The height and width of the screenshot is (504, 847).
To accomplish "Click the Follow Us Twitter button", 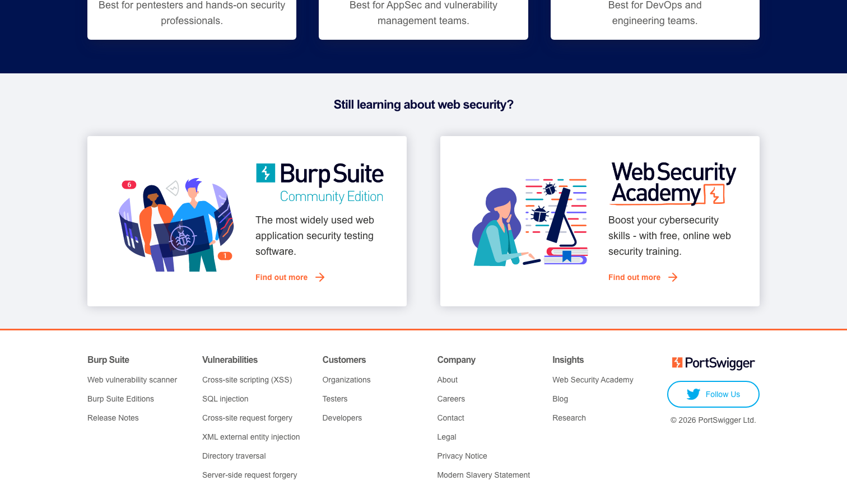I will 713,394.
